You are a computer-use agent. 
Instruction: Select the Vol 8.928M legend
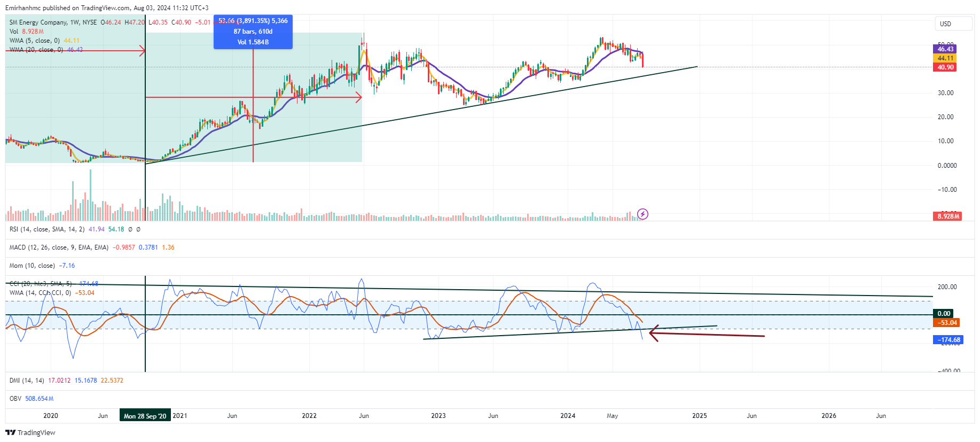tap(27, 32)
